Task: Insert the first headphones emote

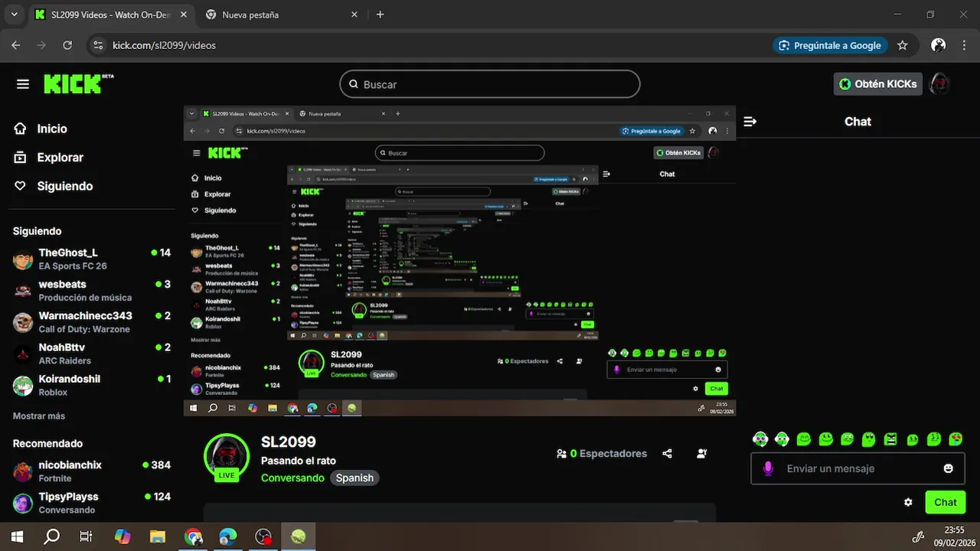Action: click(759, 439)
